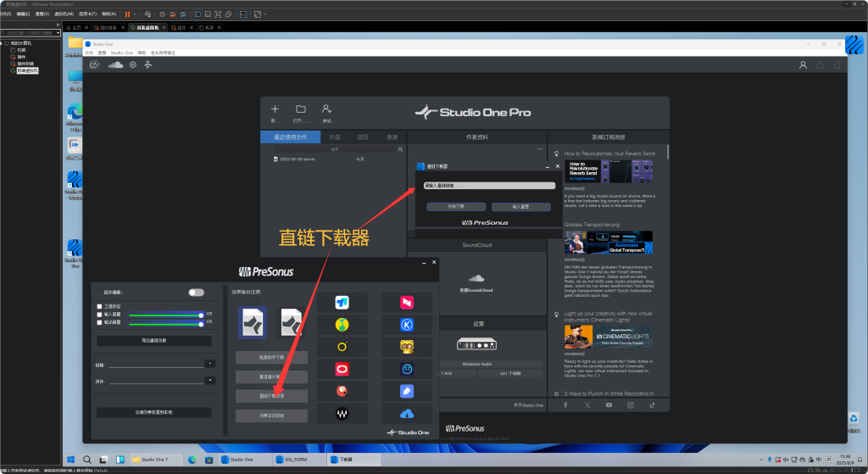Click the VMware console view terminal icon
Screen dimensions: 868x474
point(242,14)
